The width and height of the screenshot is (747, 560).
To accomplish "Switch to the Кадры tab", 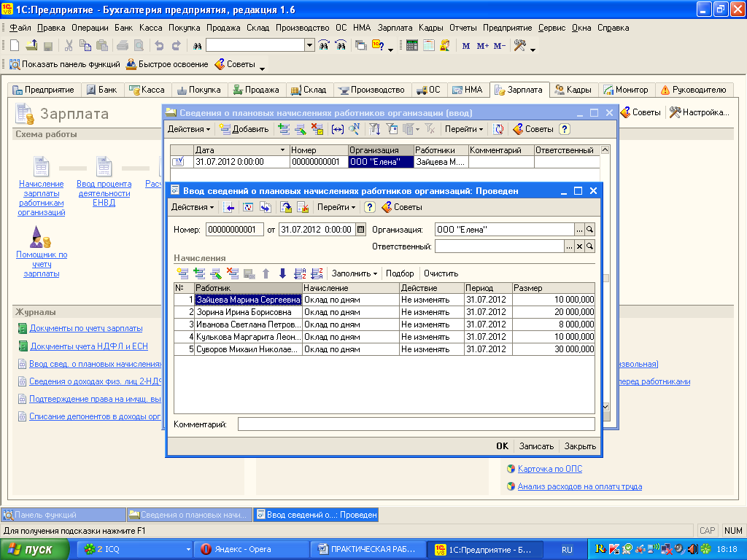I will pos(573,90).
